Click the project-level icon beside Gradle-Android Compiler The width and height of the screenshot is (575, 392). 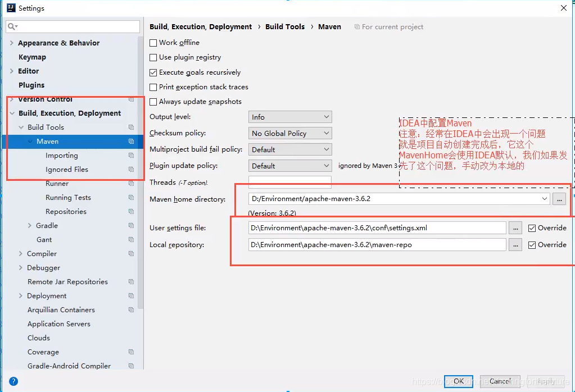[x=131, y=366]
